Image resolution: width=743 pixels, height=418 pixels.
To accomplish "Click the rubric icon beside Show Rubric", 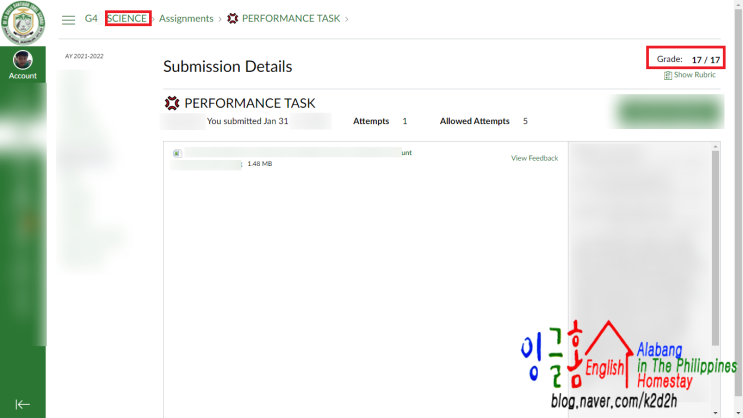I will (668, 75).
